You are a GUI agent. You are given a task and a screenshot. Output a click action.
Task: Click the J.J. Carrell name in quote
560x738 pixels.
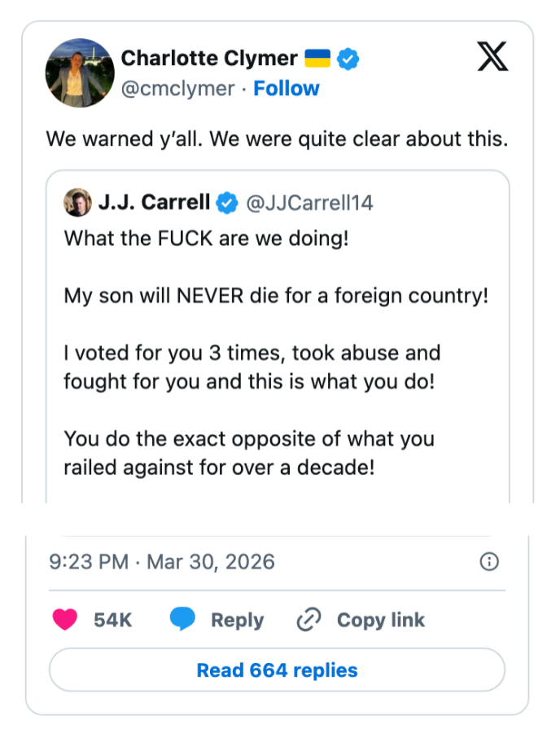(x=154, y=203)
